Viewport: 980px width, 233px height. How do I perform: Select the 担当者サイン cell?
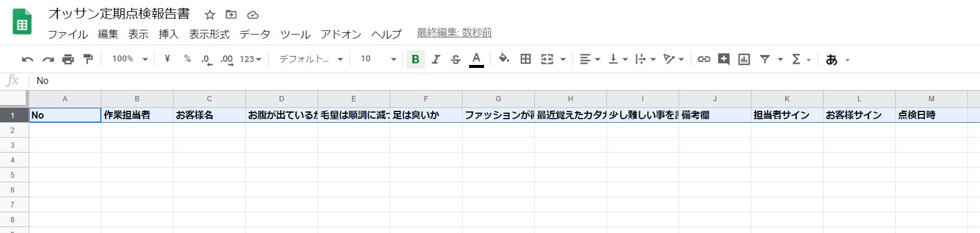pos(787,115)
